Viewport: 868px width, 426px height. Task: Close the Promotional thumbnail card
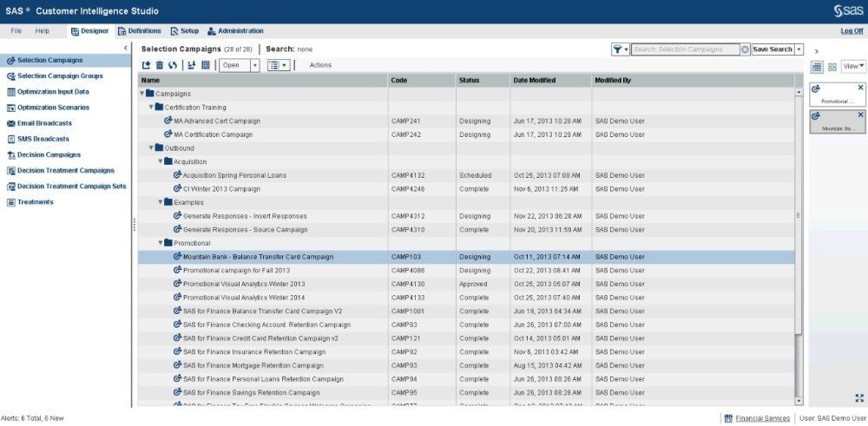[x=860, y=88]
